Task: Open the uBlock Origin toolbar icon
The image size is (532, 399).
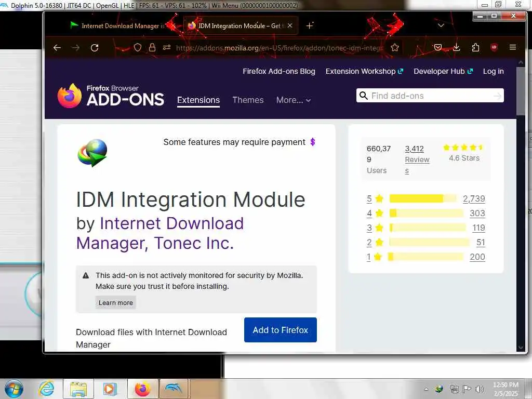Action: click(x=494, y=47)
